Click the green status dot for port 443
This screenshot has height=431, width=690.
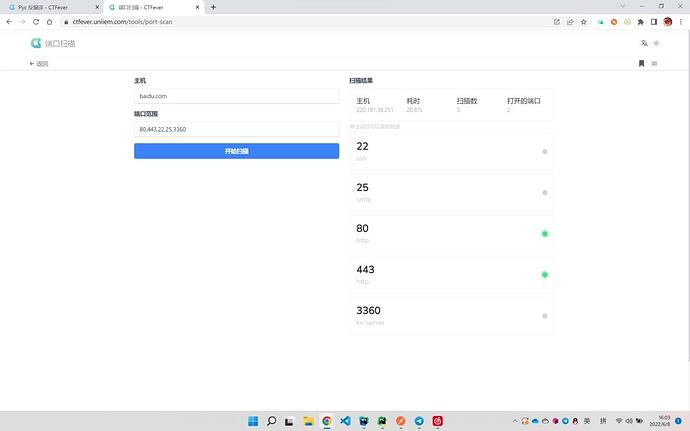click(545, 274)
